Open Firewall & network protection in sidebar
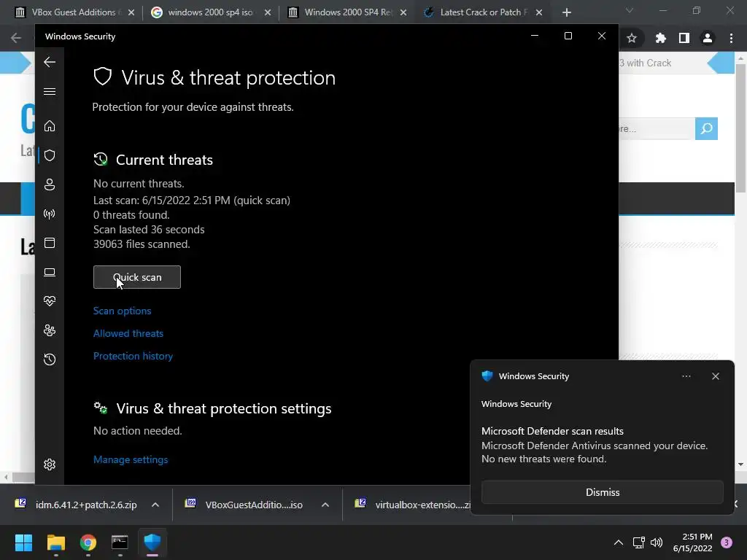This screenshot has height=560, width=747. point(50,214)
